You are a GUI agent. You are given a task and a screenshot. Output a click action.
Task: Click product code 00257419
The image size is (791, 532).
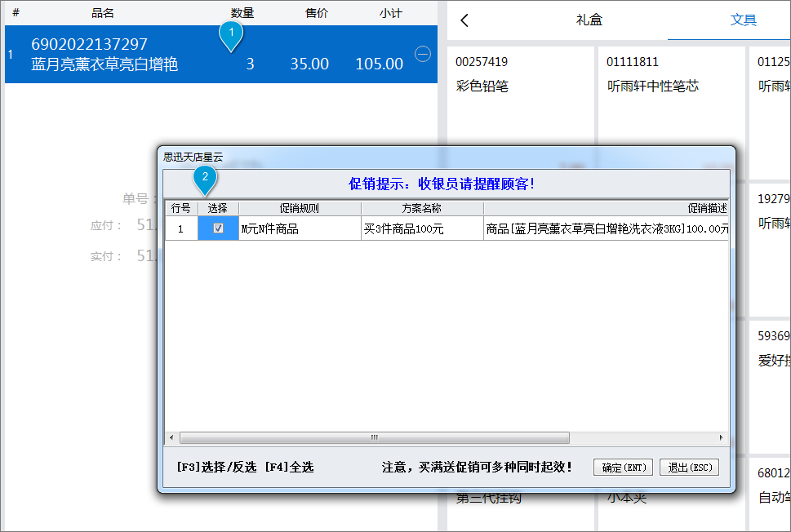[482, 62]
